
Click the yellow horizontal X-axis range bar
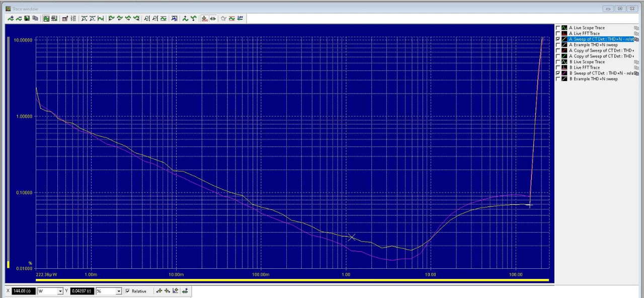click(x=292, y=280)
